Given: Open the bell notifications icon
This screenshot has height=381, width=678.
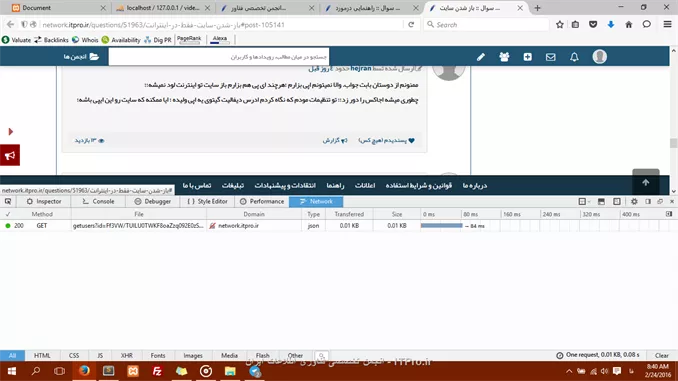Looking at the screenshot, I should (x=574, y=57).
